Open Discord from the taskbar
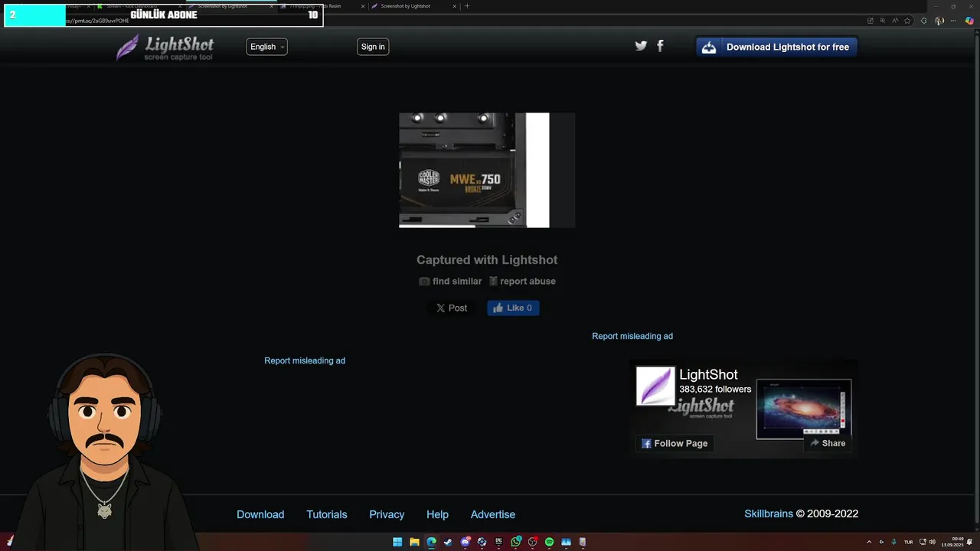Screen dimensions: 980x551 (x=465, y=542)
